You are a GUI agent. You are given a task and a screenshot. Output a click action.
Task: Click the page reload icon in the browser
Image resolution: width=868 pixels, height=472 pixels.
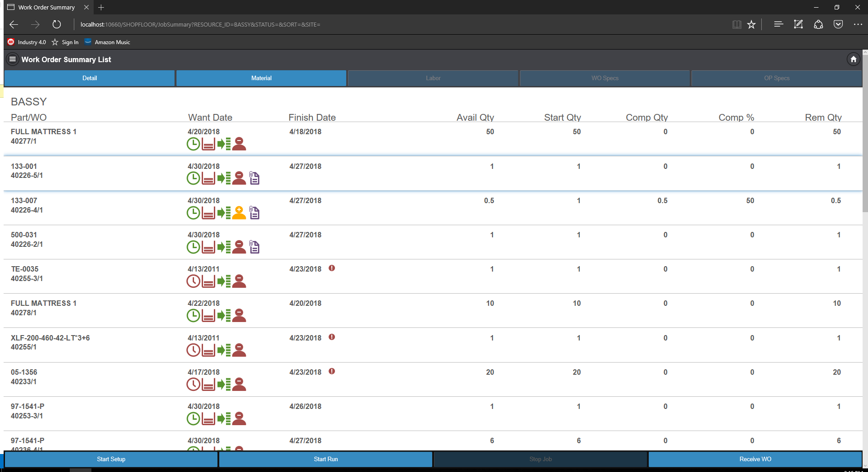[56, 24]
